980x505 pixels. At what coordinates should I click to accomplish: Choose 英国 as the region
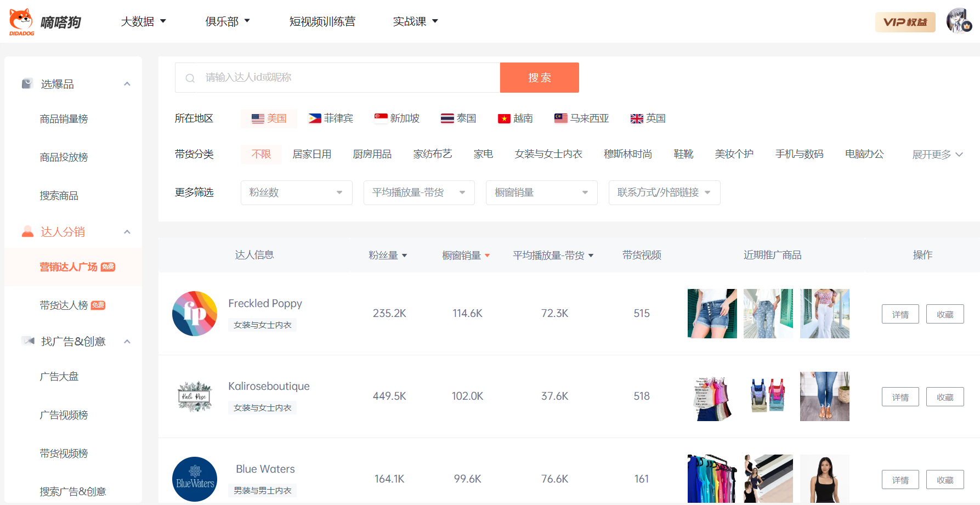[x=648, y=118]
